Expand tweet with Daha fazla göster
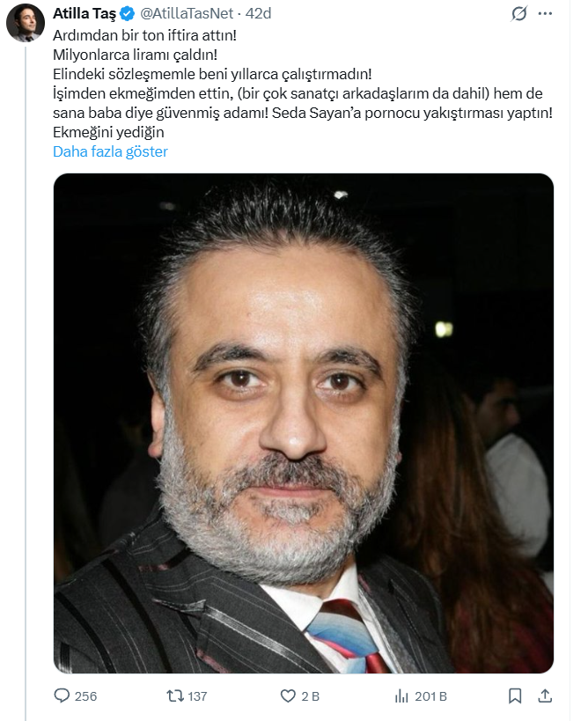Image resolution: width=588 pixels, height=721 pixels. [110, 151]
